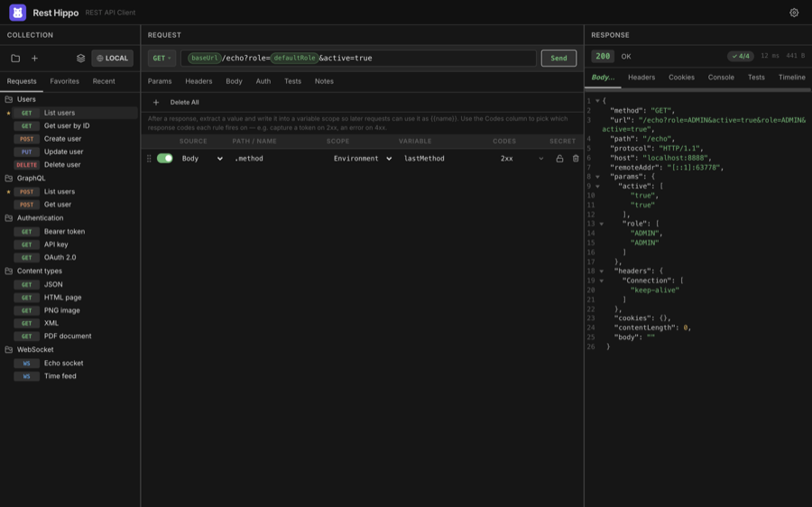Screen dimensions: 812x507
Task: Open the 2xx codes dropdown
Action: tap(522, 159)
